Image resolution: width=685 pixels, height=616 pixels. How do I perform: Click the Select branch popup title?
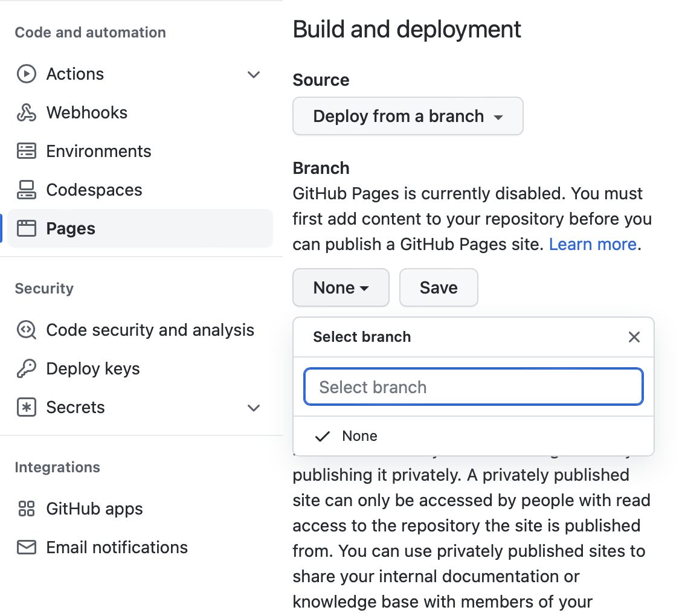362,337
